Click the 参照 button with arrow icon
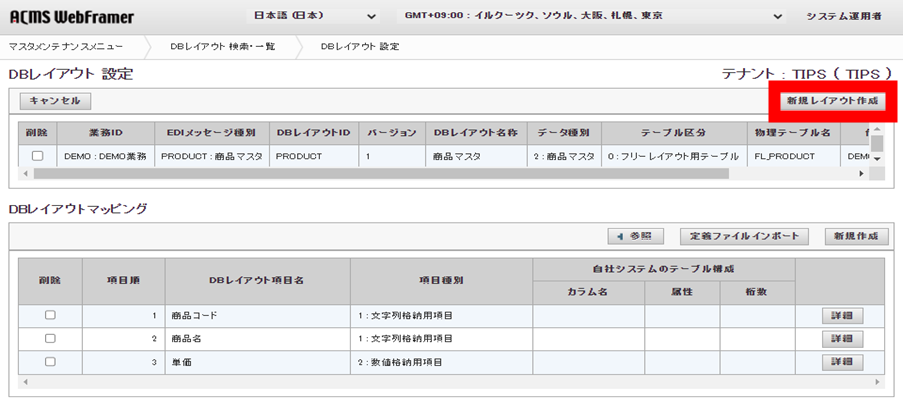 (635, 236)
